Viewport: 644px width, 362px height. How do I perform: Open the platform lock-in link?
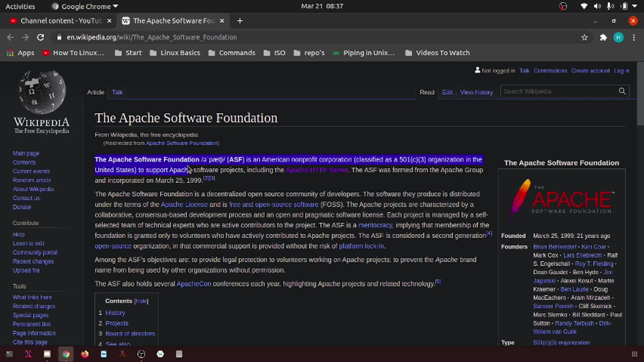coord(361,246)
